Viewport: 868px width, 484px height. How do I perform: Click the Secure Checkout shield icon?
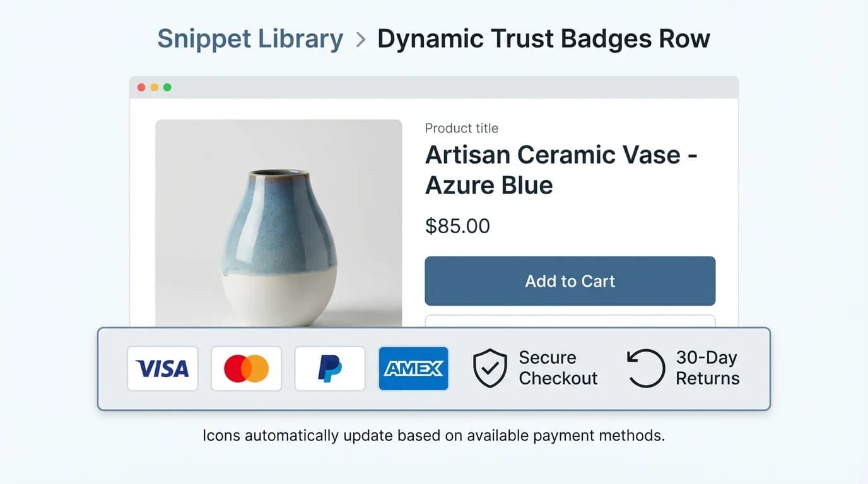[490, 368]
